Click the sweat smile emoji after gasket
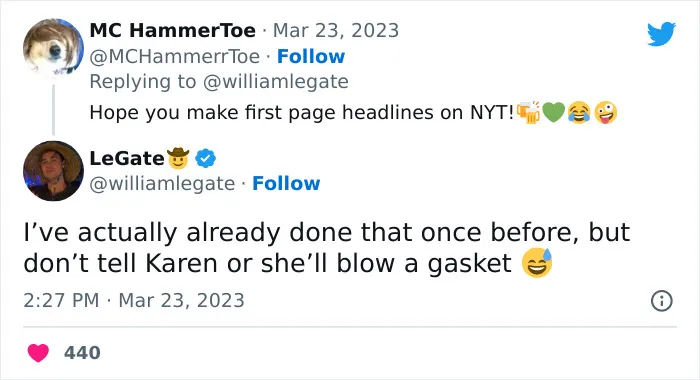700x380 pixels. pos(537,263)
